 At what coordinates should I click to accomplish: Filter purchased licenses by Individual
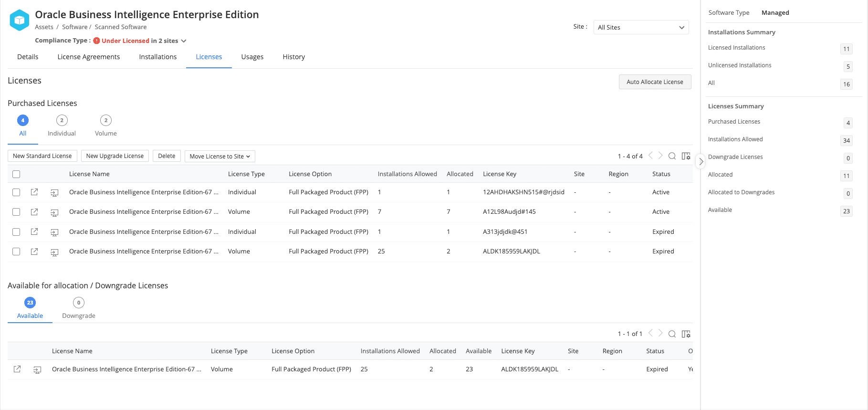[x=62, y=126]
